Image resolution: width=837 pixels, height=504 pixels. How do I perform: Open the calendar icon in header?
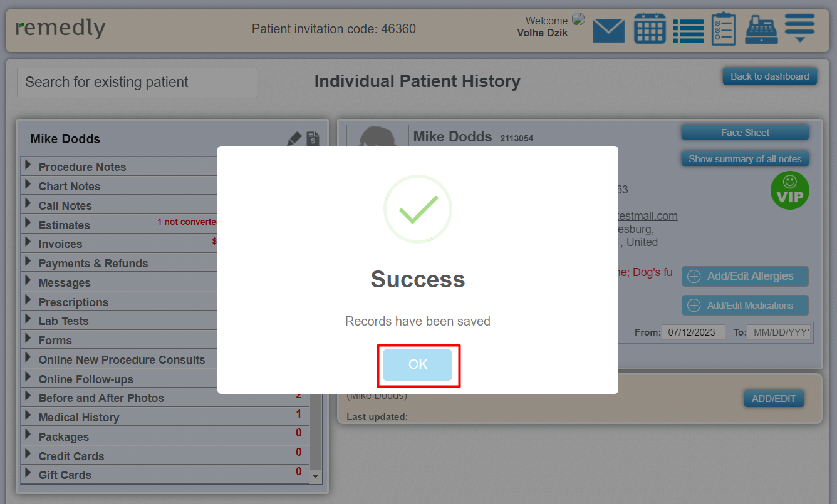click(x=650, y=29)
